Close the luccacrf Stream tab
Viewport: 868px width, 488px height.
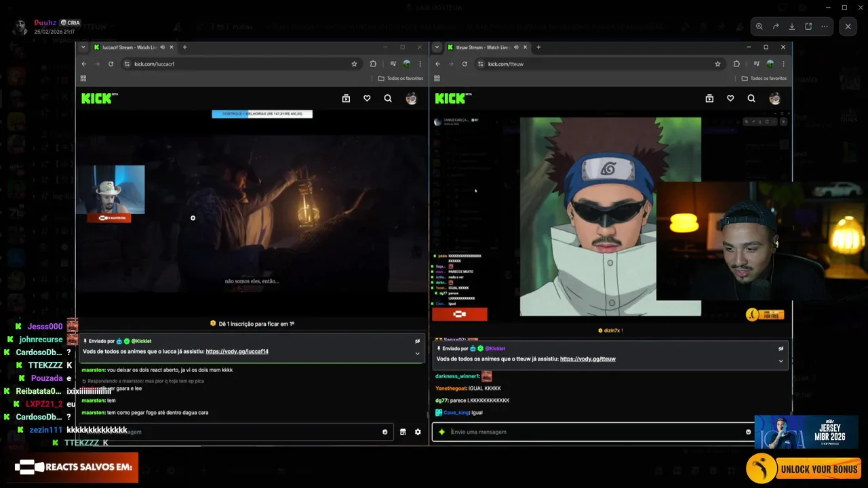(172, 47)
